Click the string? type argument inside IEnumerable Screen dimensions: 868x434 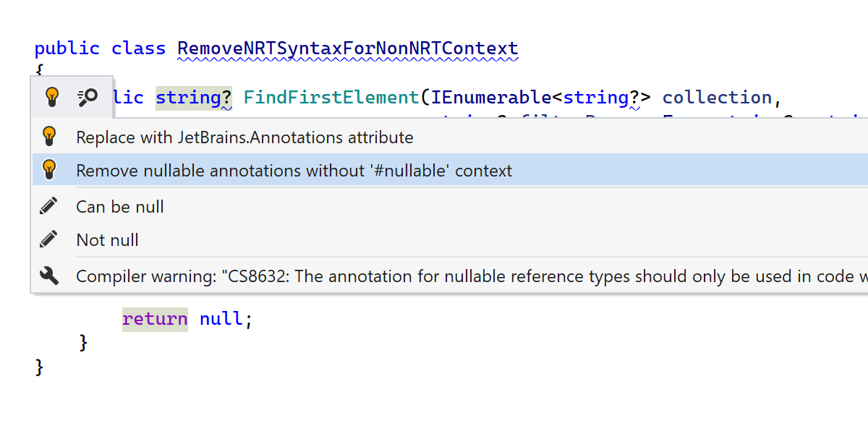600,98
